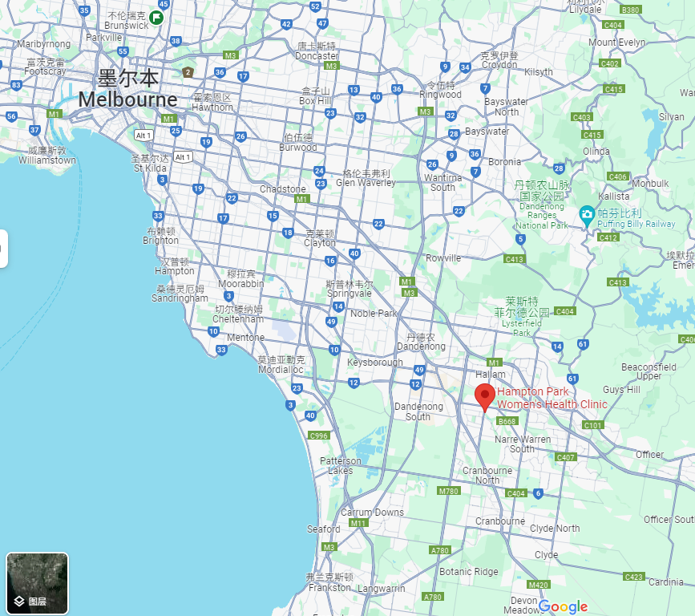Click the route 55 shield near Parkville
The image size is (695, 616).
[123, 51]
